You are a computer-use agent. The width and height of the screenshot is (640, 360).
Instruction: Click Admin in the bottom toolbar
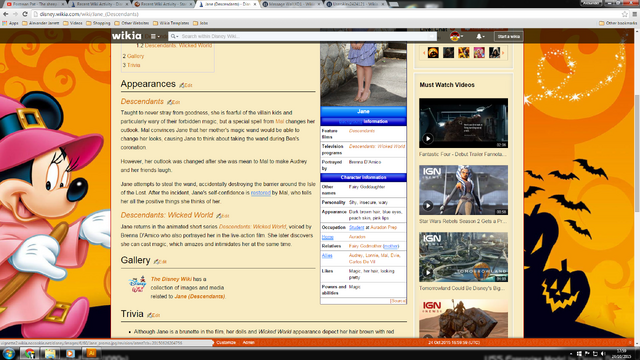coord(249,342)
